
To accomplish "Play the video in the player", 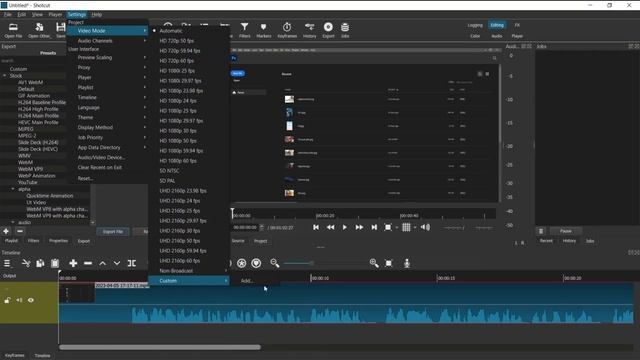I will click(x=344, y=227).
